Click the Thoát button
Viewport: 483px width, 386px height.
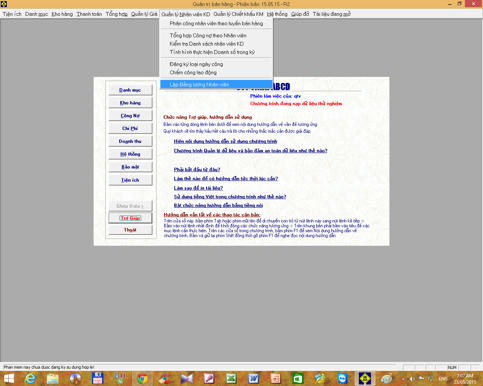tap(130, 230)
